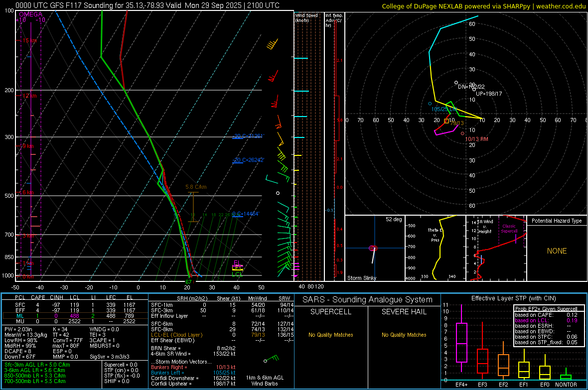Click the weather.cod.edu NEXLAB credit text
The height and width of the screenshot is (390, 588).
pyautogui.click(x=483, y=6)
